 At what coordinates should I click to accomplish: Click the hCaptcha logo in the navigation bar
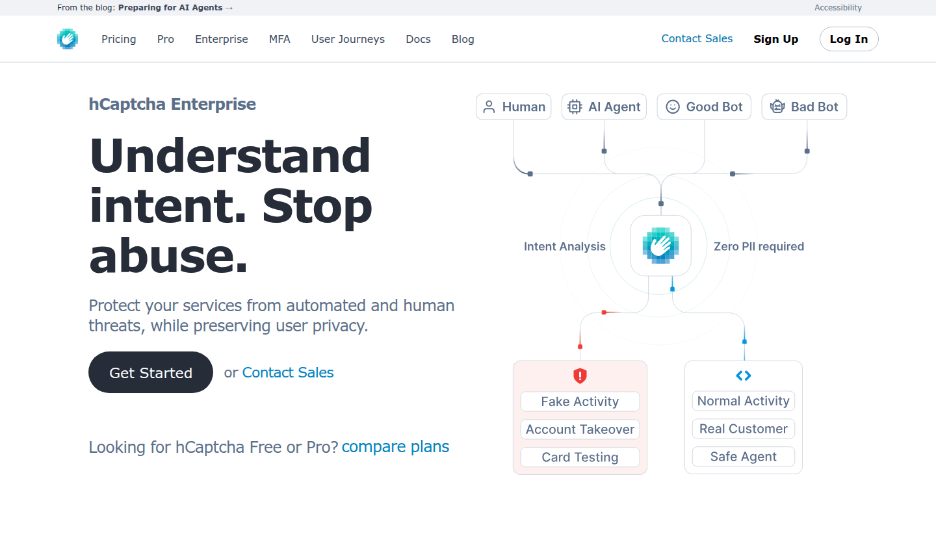point(68,38)
